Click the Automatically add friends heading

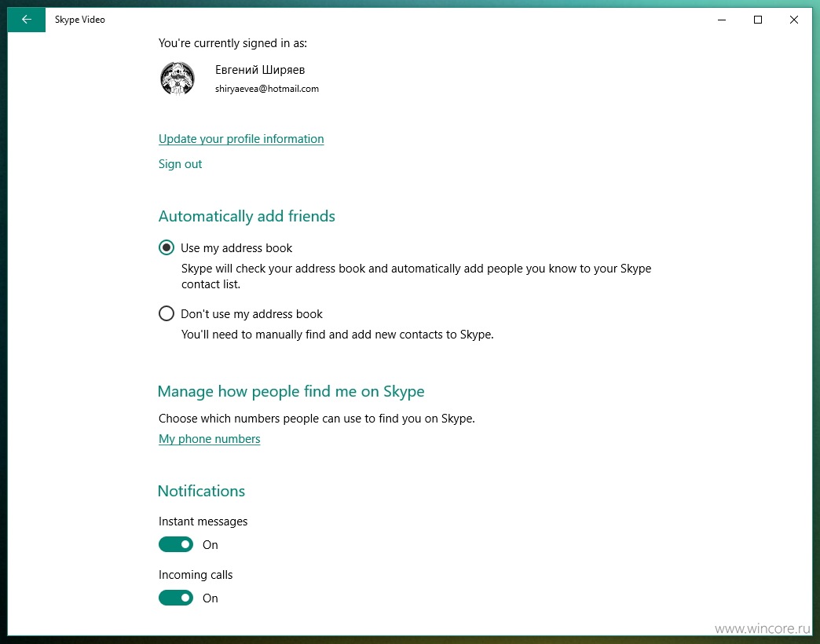pyautogui.click(x=247, y=217)
